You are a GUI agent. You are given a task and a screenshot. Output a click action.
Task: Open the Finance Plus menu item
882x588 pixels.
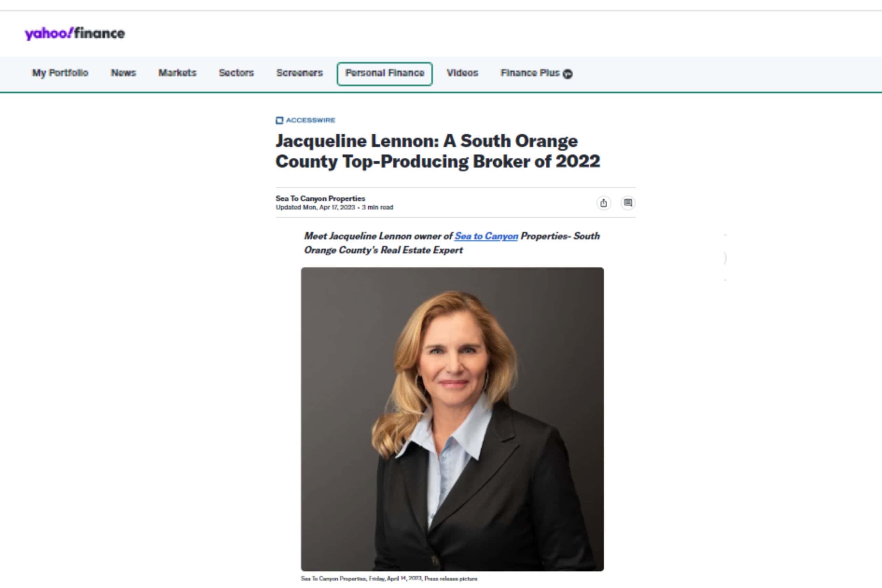click(x=530, y=73)
